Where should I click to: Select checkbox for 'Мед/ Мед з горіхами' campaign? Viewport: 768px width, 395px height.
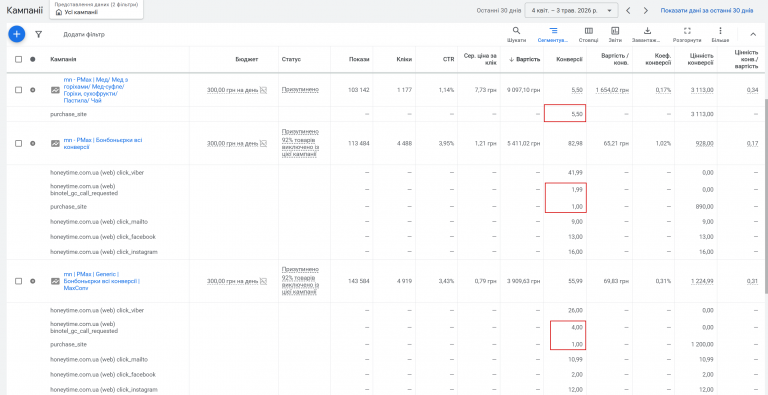[19, 90]
